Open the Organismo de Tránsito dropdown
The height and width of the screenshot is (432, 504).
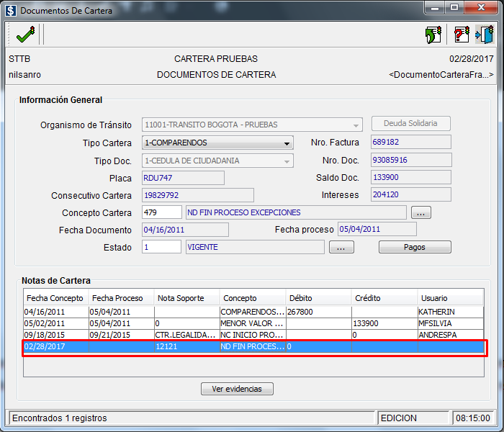click(x=356, y=124)
